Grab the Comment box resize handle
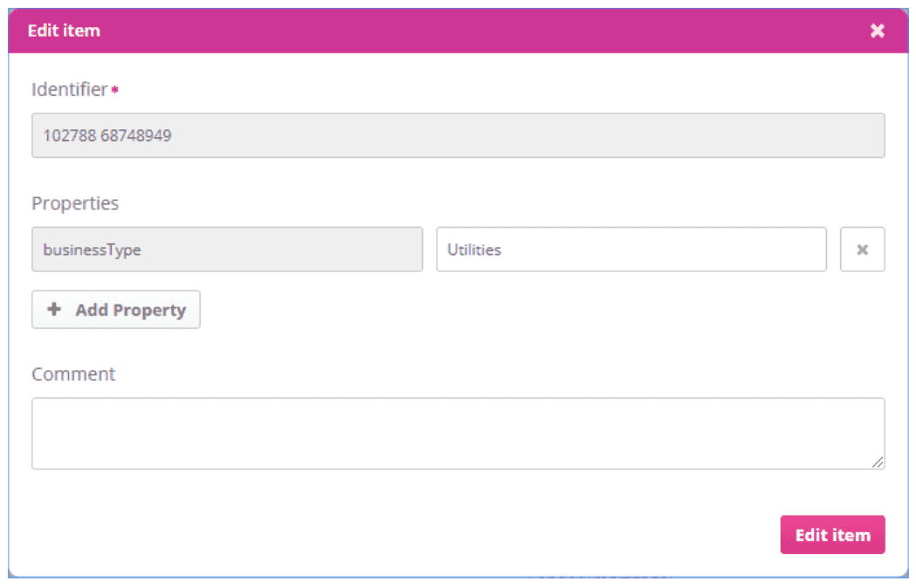The width and height of the screenshot is (916, 588). tap(878, 462)
